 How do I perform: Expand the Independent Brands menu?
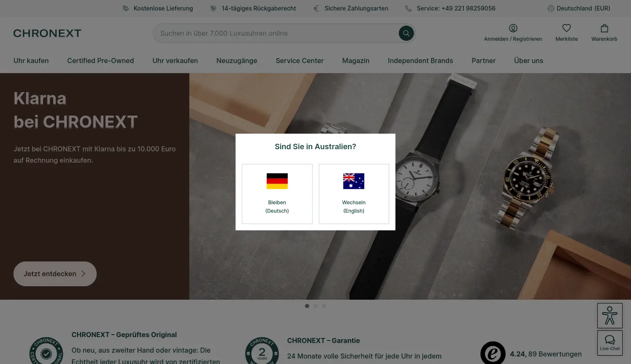point(420,61)
